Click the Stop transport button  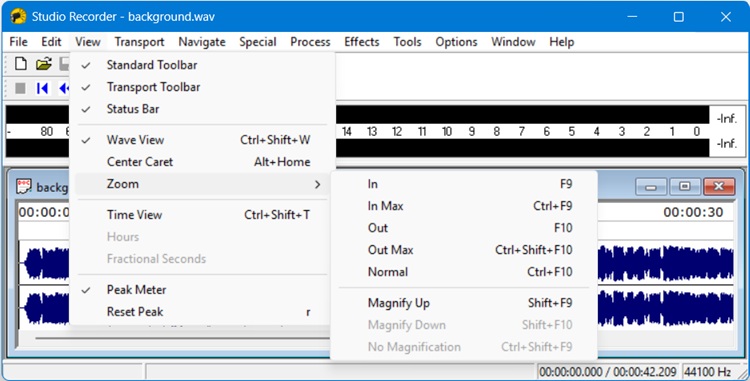pos(20,88)
